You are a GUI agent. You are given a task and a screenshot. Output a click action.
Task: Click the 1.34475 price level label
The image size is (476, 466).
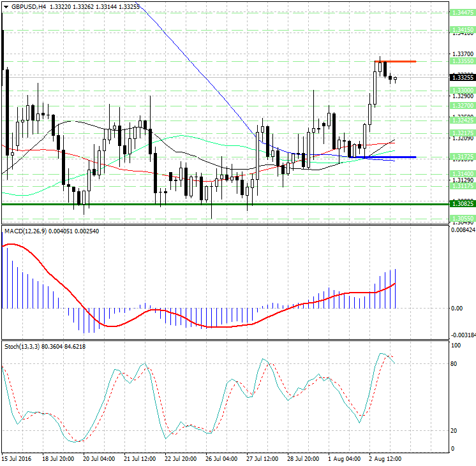point(461,12)
